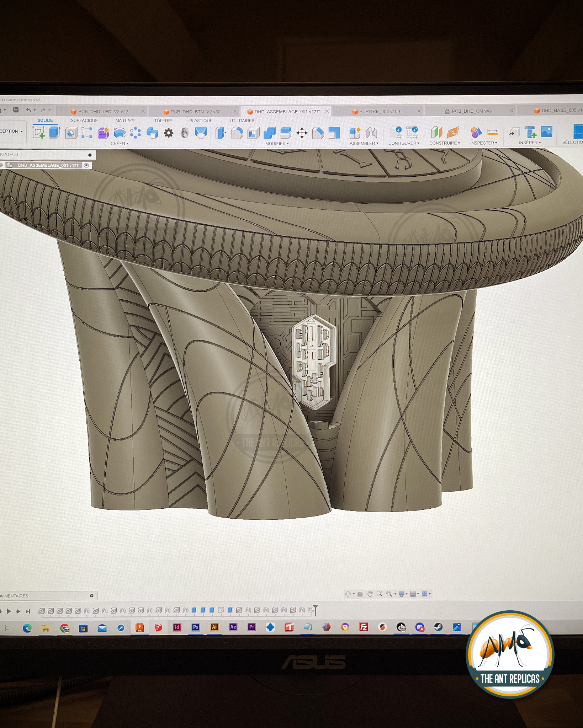Open the Créer dropdown menu
Viewport: 583px width, 728px height.
pyautogui.click(x=120, y=144)
